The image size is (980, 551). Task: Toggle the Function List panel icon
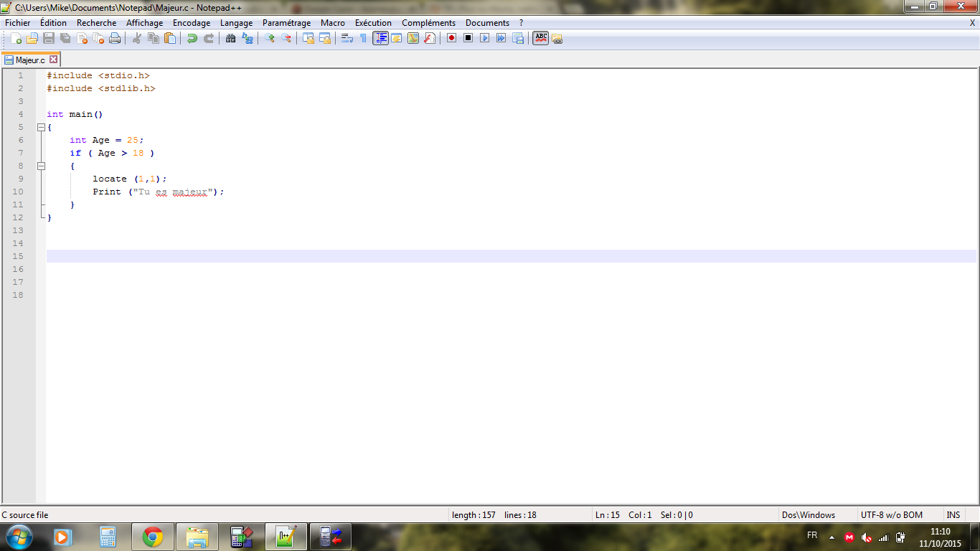[430, 38]
